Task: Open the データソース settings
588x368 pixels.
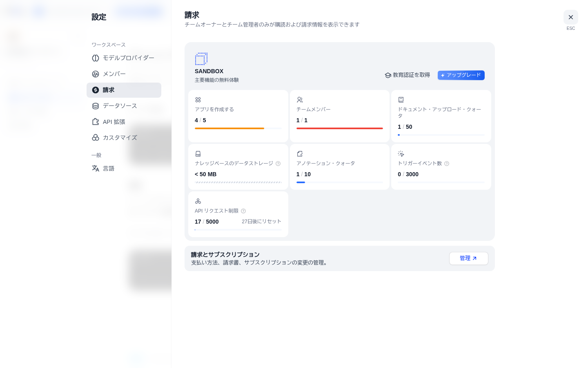Action: (x=124, y=106)
